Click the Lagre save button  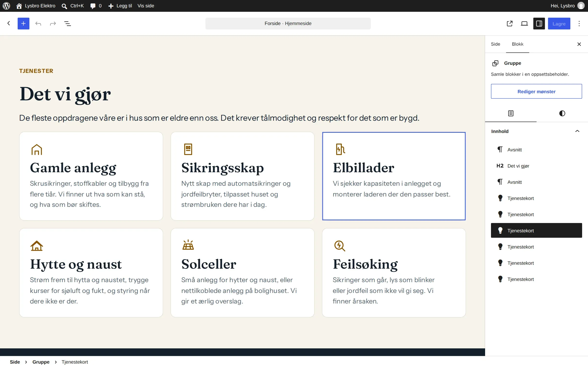pos(559,24)
